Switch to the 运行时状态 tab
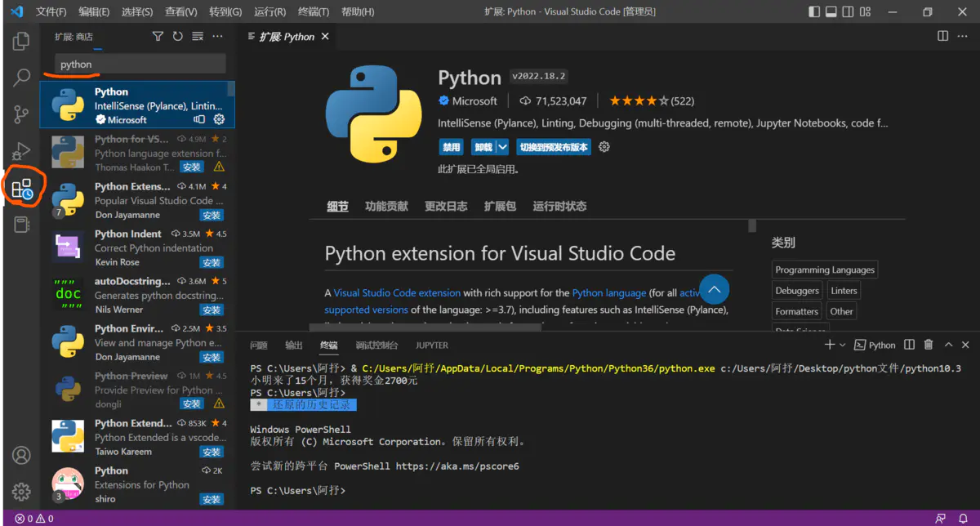 point(559,206)
